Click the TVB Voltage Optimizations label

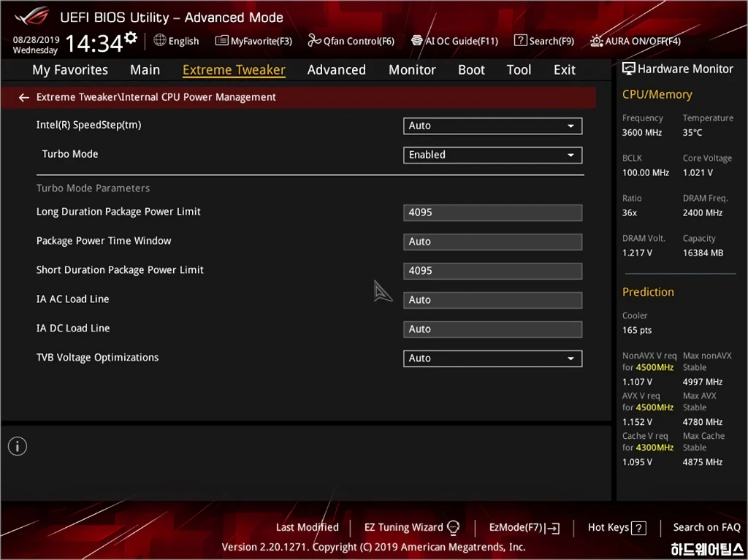[97, 358]
